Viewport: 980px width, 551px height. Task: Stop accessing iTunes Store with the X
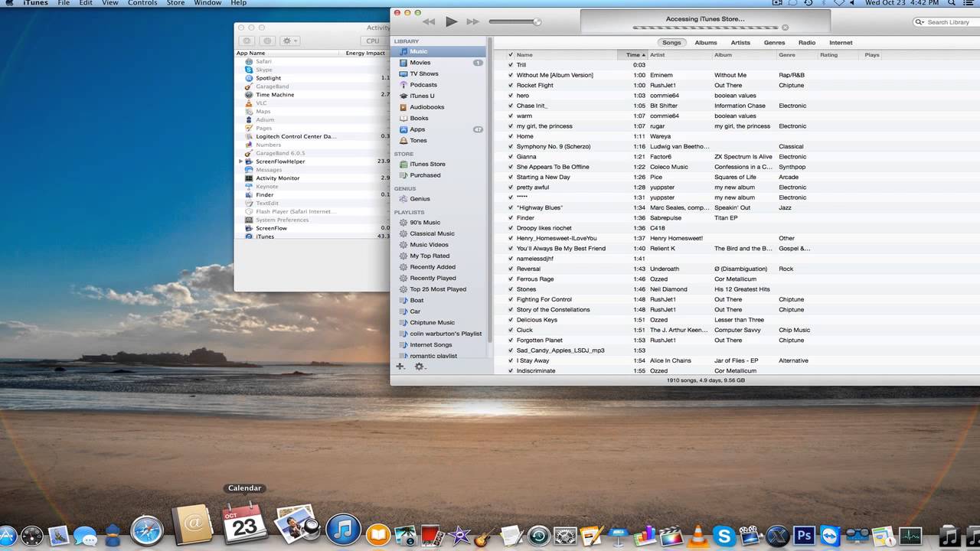click(785, 28)
